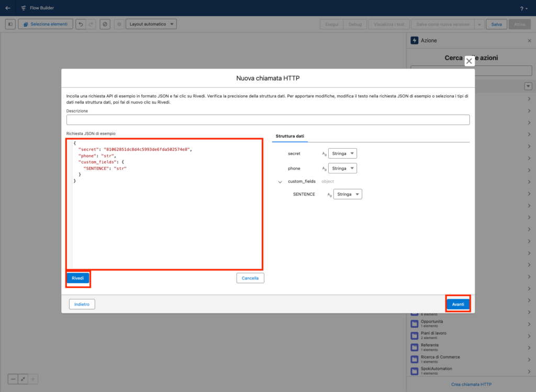Viewport: 536px width, 392px height.
Task: Click the Opportunità folder icon
Action: 415,323
